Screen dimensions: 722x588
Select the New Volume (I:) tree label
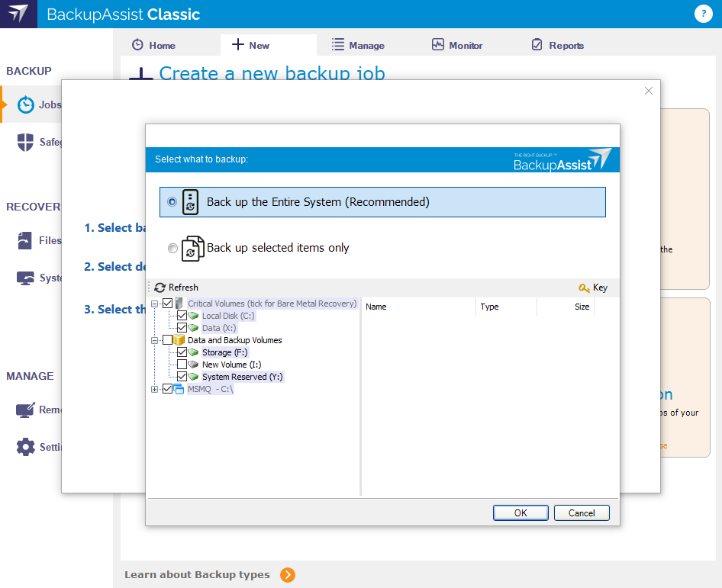[231, 365]
